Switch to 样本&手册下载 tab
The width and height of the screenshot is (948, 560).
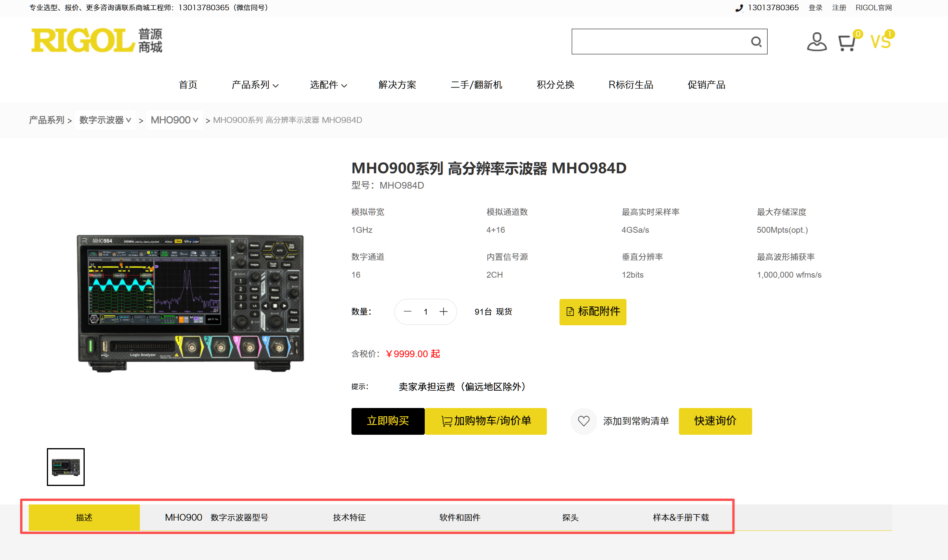(681, 517)
